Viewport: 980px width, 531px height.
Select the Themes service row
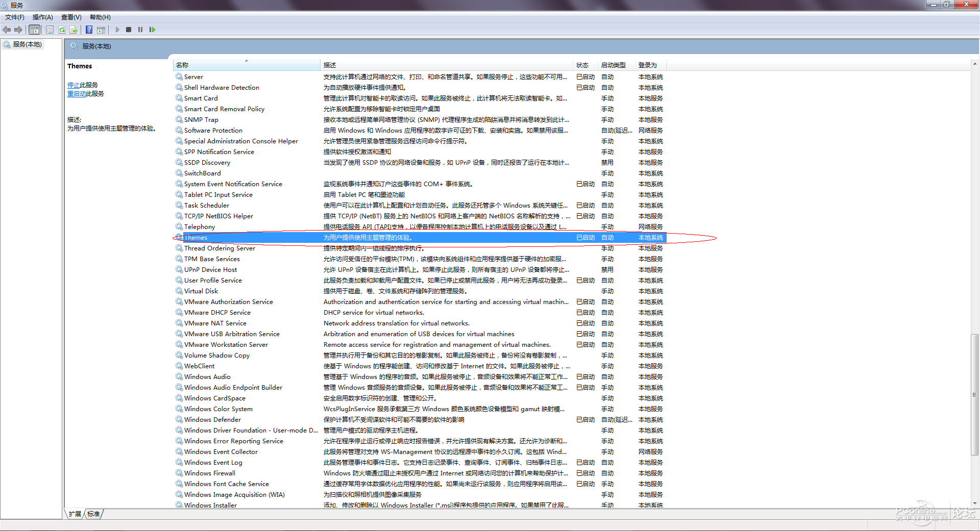[x=420, y=237]
